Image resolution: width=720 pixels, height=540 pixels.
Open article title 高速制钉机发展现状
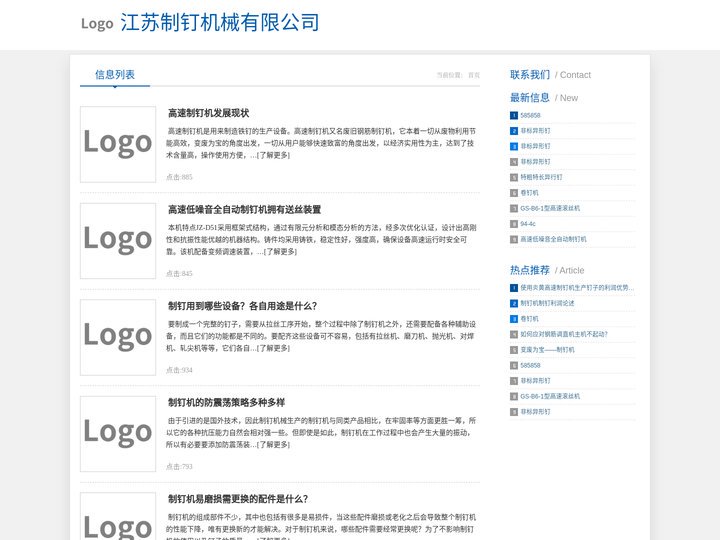pyautogui.click(x=208, y=113)
